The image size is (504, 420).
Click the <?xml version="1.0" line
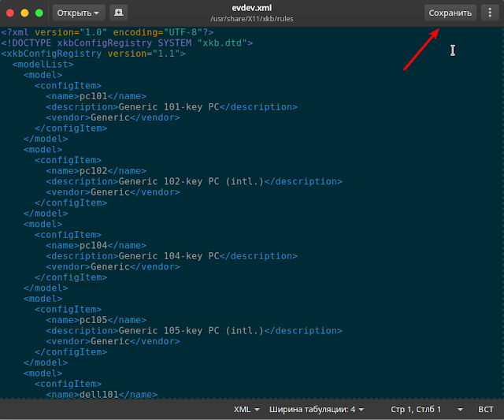pos(107,32)
